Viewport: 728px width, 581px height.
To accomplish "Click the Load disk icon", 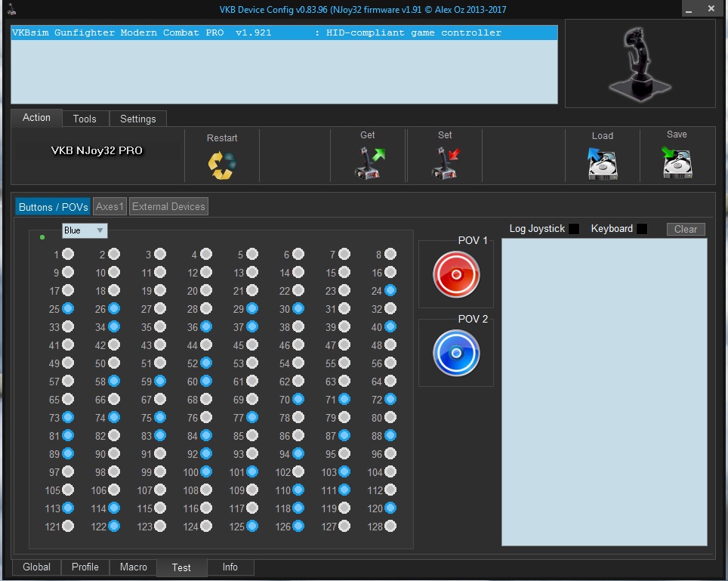I will click(x=603, y=163).
